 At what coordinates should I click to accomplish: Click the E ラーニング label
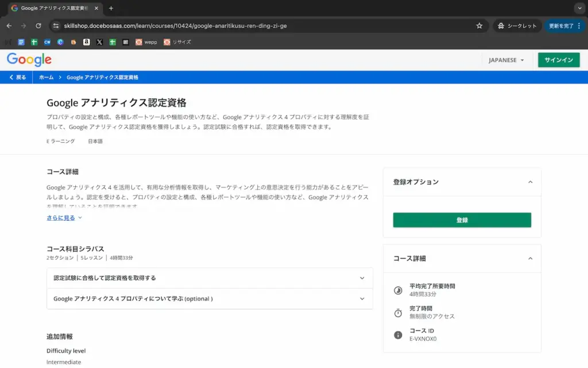[60, 141]
